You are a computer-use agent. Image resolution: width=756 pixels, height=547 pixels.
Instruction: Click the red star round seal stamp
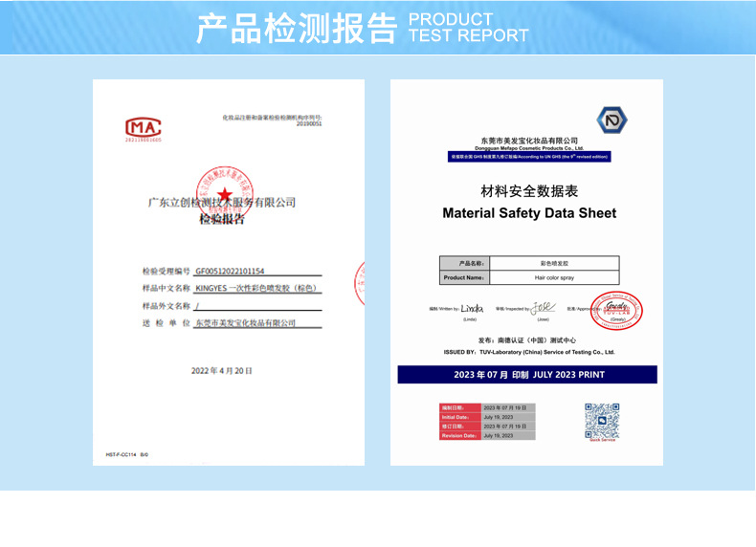pos(225,192)
